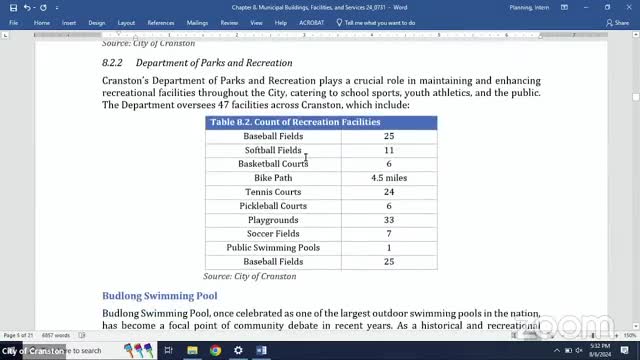Screen dimensions: 640x360
Task: Click the zoom in plus button
Action: pyautogui.click(x=616, y=336)
